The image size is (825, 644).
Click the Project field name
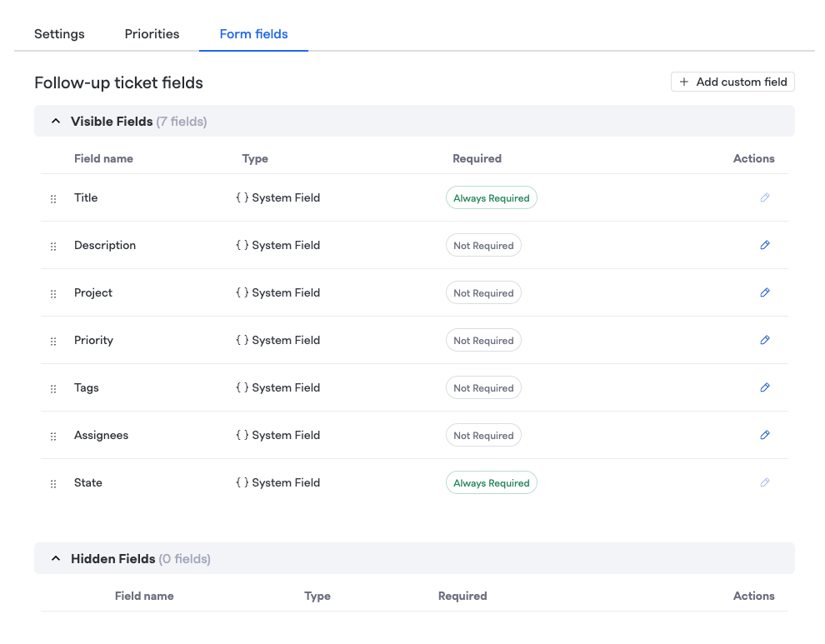tap(93, 292)
